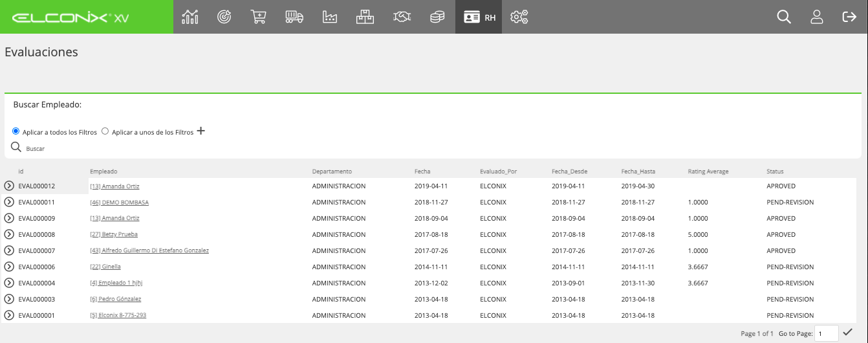Sort by the id column header
The width and height of the screenshot is (868, 343).
(x=21, y=171)
